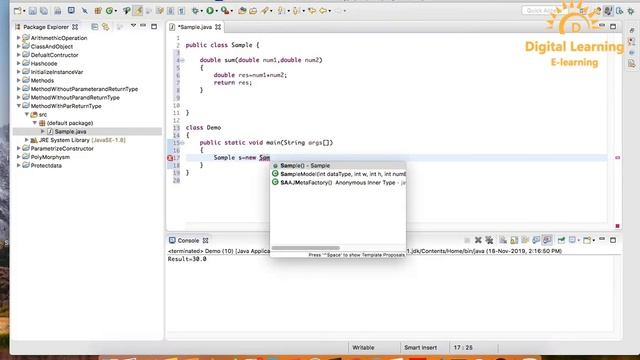Click the Smart Insert status bar entry
640x360 pixels.
pyautogui.click(x=420, y=347)
